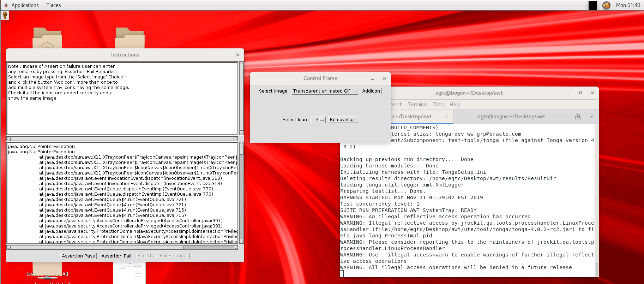This screenshot has height=284, width=644.
Task: Switch to the second terminal tab
Action: (511, 117)
